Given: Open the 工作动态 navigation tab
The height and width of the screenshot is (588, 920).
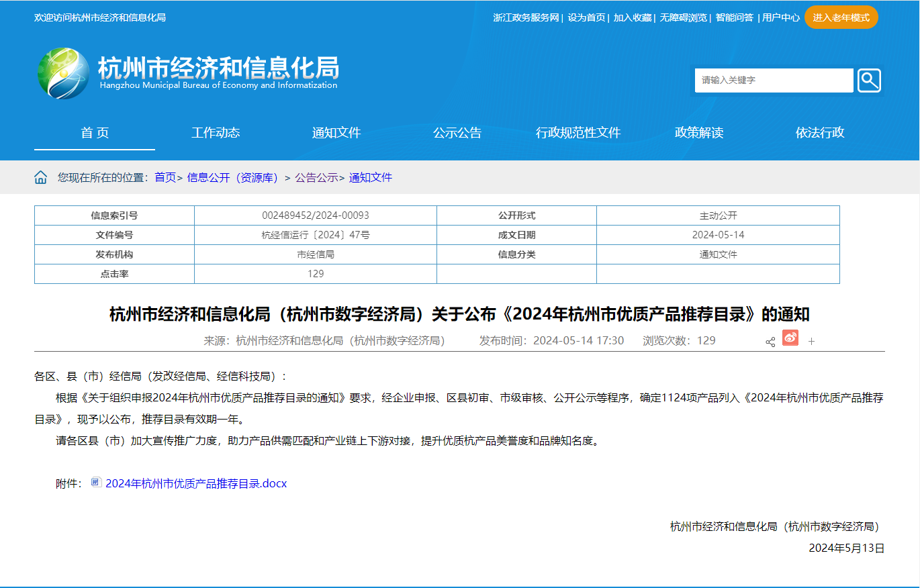Looking at the screenshot, I should 216,133.
